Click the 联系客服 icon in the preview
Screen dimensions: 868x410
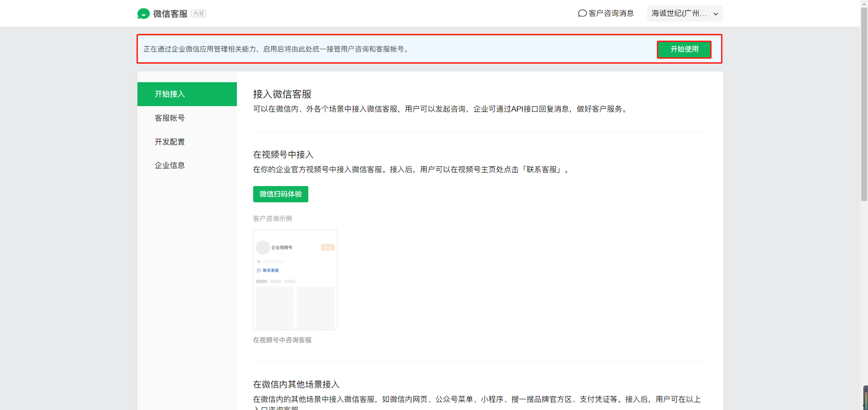coord(259,270)
